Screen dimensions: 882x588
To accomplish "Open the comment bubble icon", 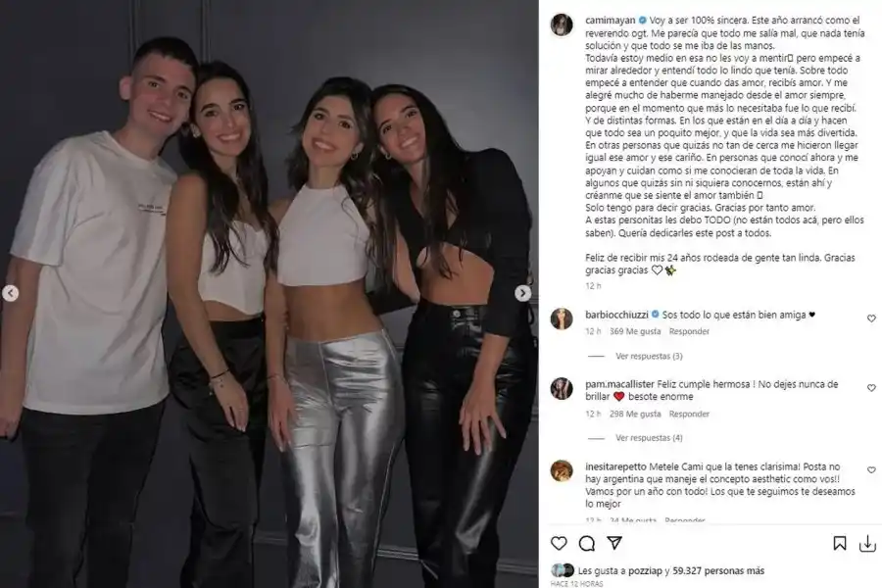I will [x=587, y=543].
